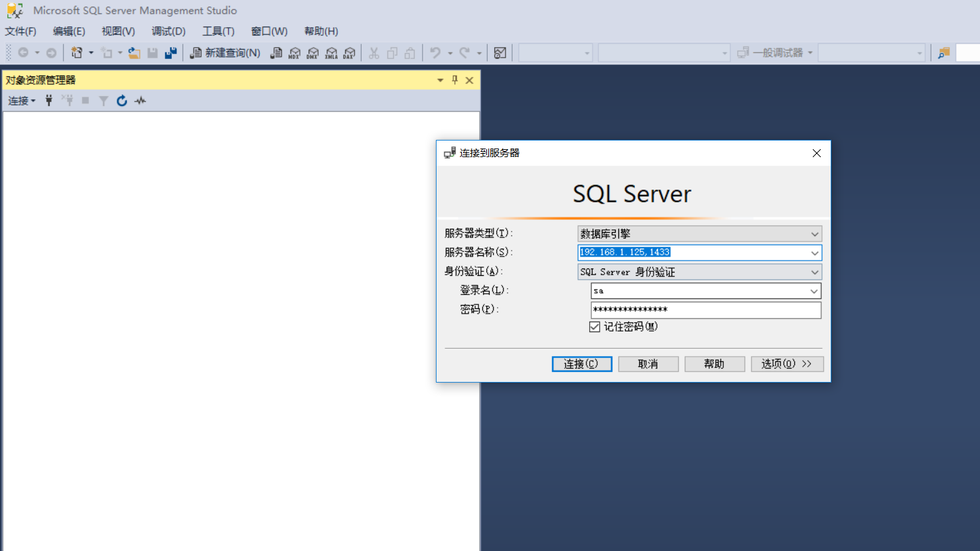
Task: Refresh the Object Explorer tree
Action: coord(121,100)
